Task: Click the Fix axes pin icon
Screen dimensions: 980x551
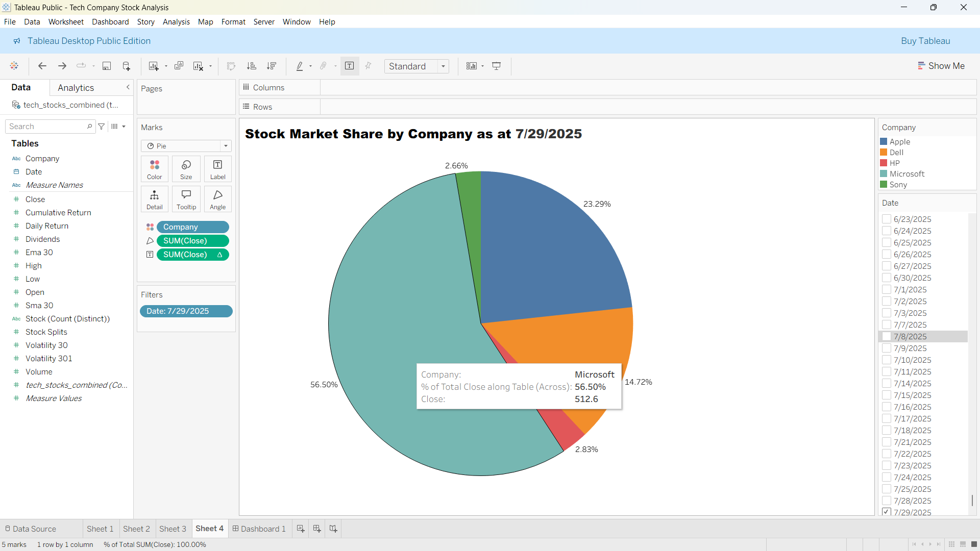Action: point(369,66)
